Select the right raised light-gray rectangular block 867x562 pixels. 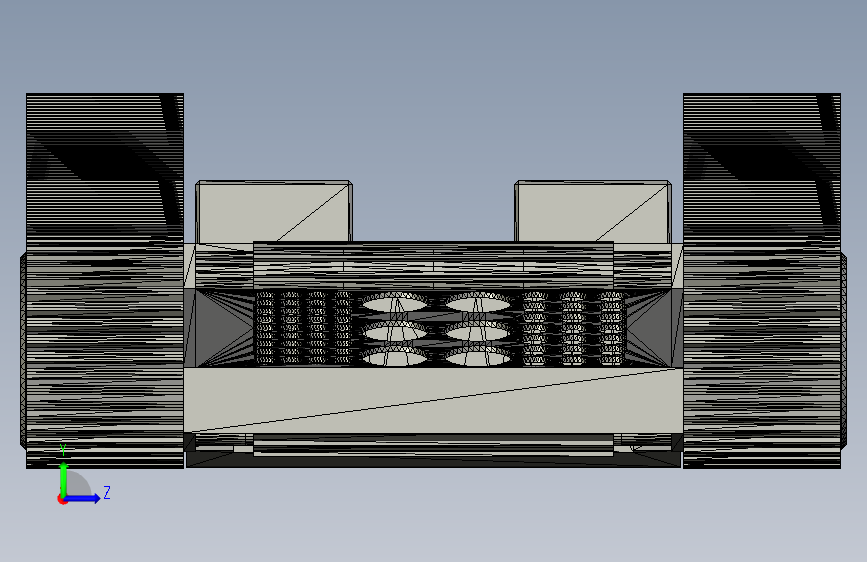[593, 211]
